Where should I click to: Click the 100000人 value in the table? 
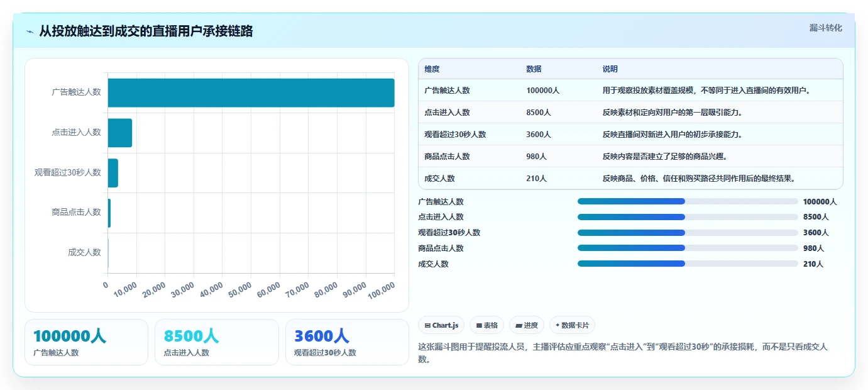tap(542, 91)
